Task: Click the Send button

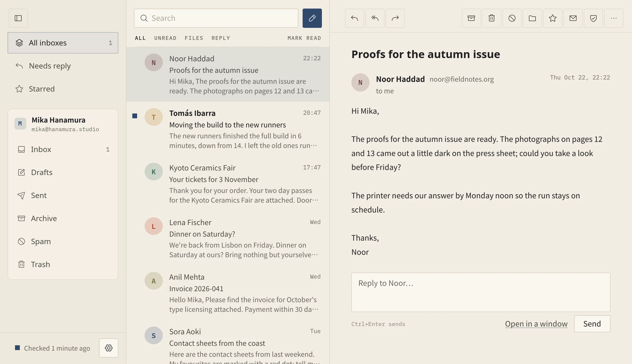Action: coord(592,324)
